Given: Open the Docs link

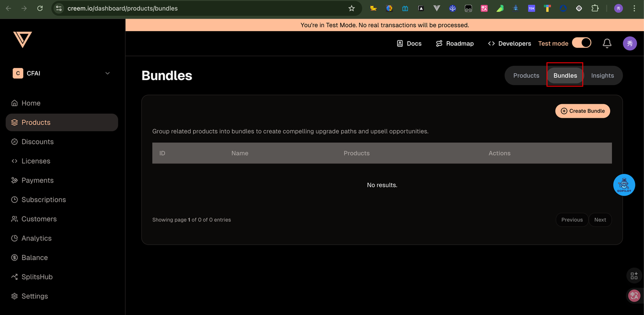Looking at the screenshot, I should pos(409,44).
